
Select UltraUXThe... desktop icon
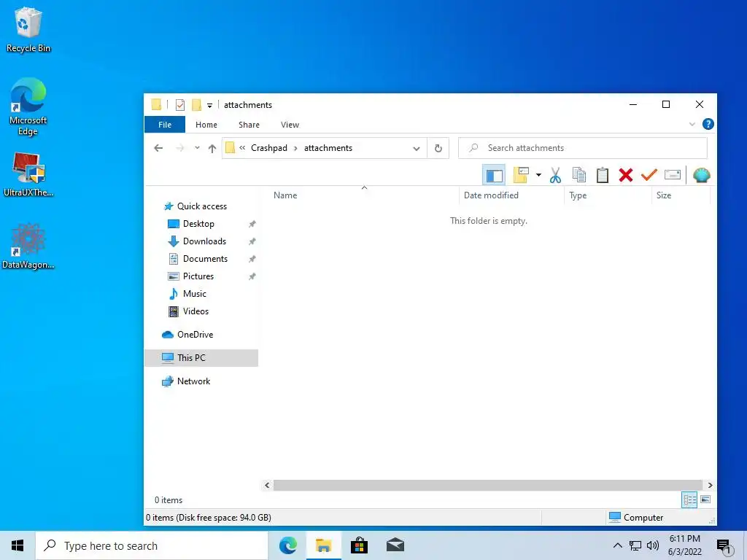(x=28, y=174)
